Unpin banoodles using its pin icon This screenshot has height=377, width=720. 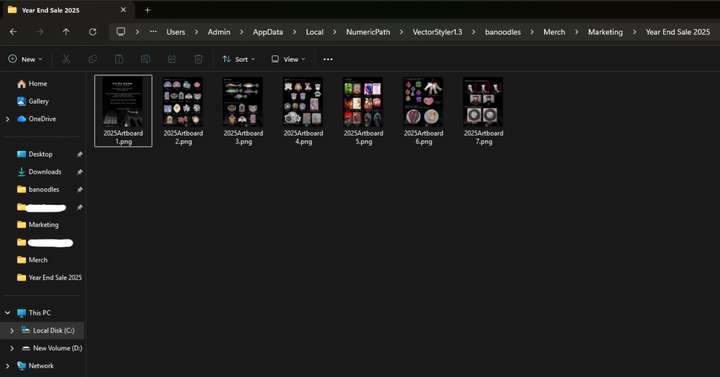click(x=79, y=189)
